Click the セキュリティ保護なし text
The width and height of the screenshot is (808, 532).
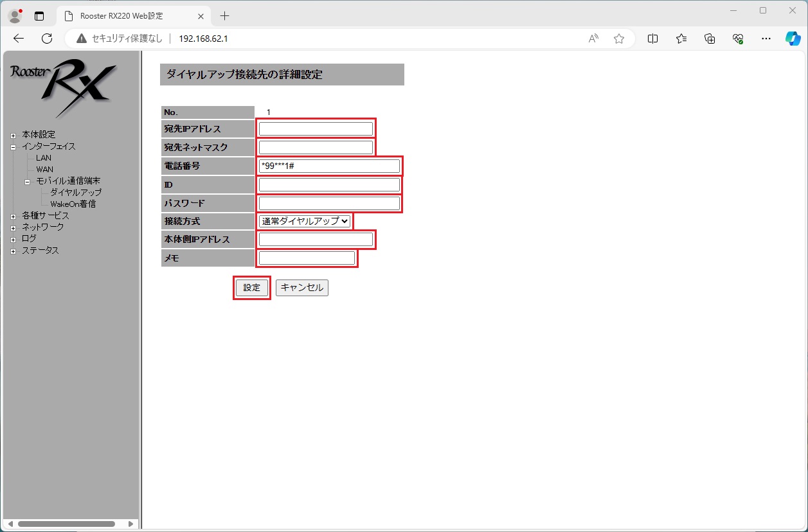click(127, 39)
